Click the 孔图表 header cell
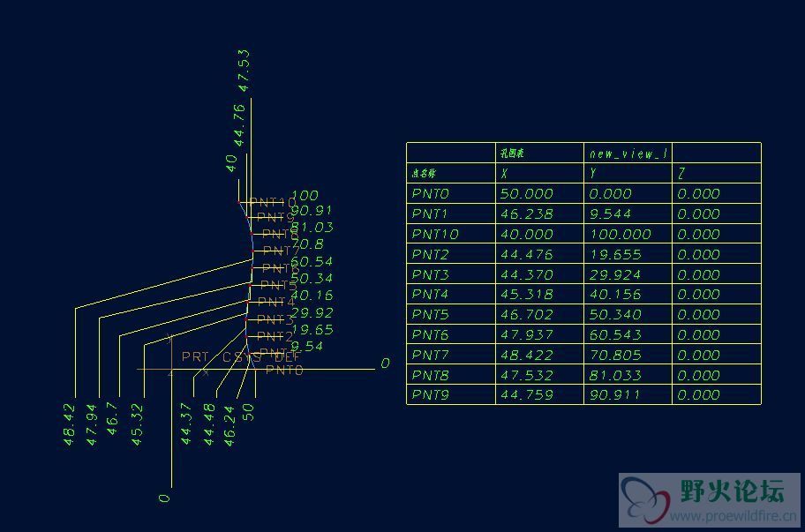Viewport: 805px width, 532px height. pyautogui.click(x=539, y=153)
